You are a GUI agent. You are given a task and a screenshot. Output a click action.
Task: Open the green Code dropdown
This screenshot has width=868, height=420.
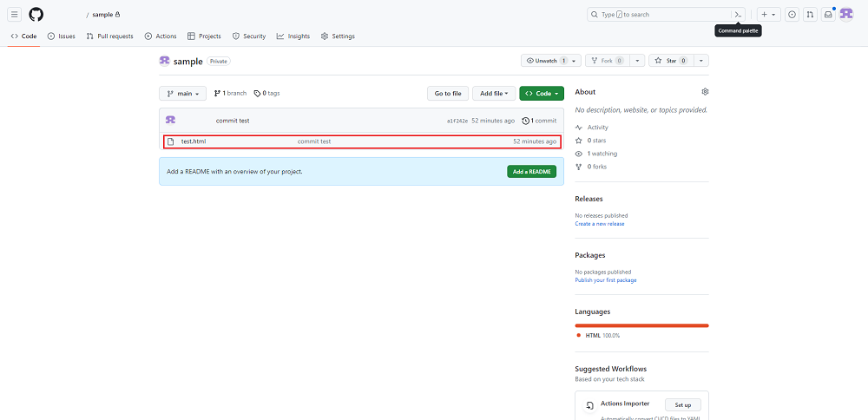click(542, 93)
